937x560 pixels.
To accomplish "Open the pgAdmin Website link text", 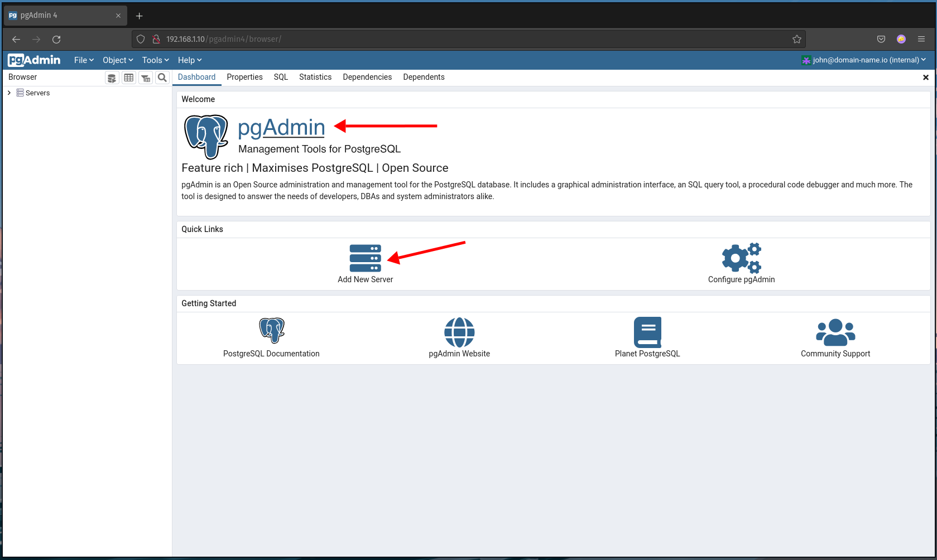I will [x=459, y=354].
